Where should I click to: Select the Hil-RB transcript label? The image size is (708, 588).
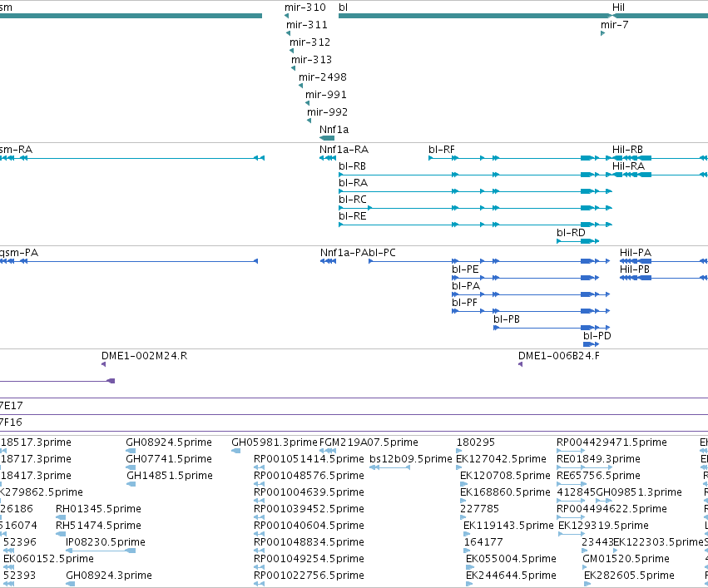coord(627,150)
